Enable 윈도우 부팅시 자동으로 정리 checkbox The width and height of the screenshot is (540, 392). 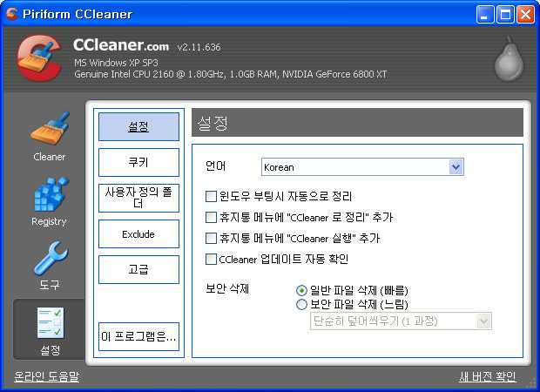[211, 196]
